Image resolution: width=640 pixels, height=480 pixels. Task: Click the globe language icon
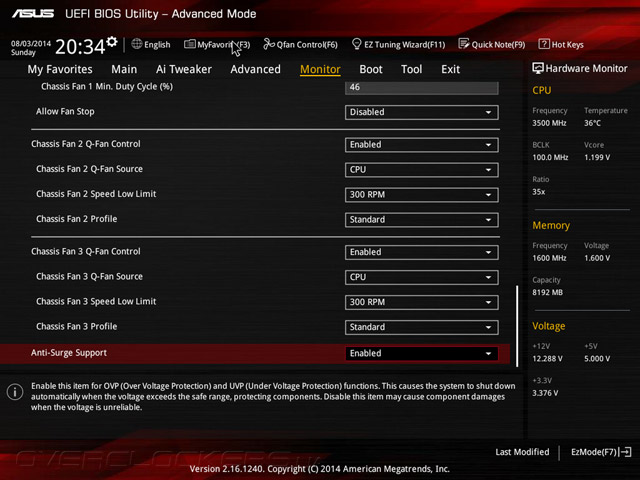point(137,44)
